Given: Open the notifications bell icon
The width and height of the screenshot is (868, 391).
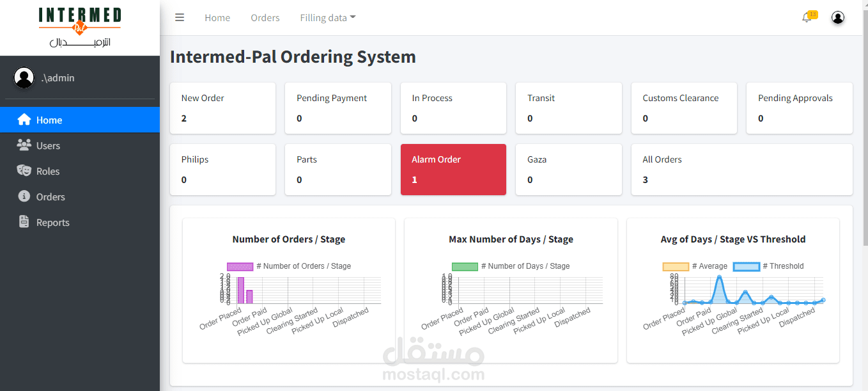Looking at the screenshot, I should pos(807,18).
